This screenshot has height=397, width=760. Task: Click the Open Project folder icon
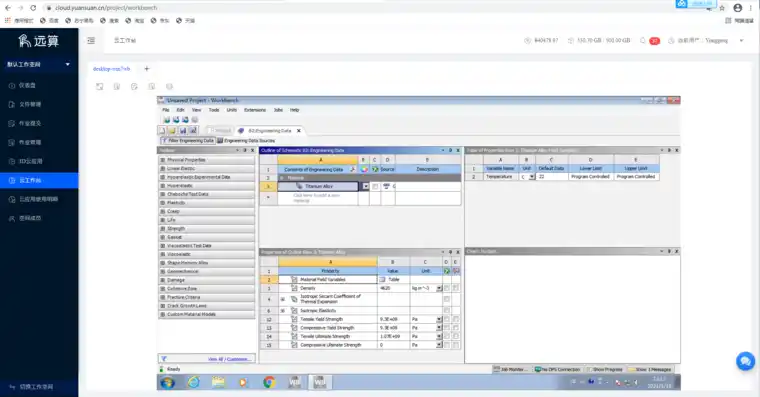(x=172, y=130)
